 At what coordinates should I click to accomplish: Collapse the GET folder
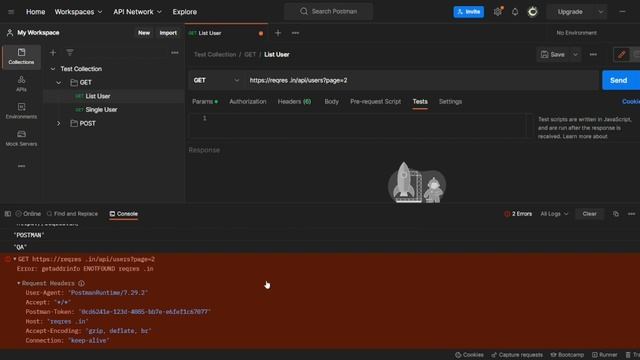click(58, 82)
